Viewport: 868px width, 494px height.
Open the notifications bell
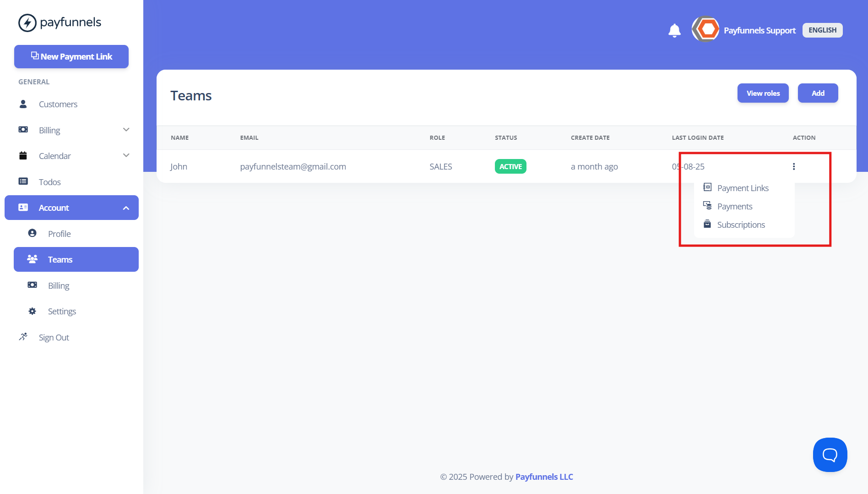[674, 30]
